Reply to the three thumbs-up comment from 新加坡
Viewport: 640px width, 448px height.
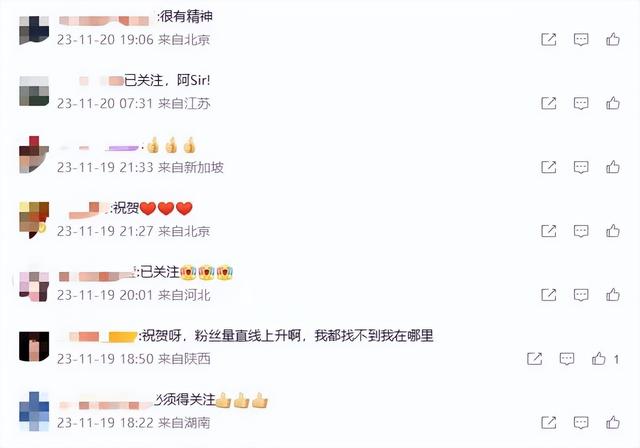(581, 167)
